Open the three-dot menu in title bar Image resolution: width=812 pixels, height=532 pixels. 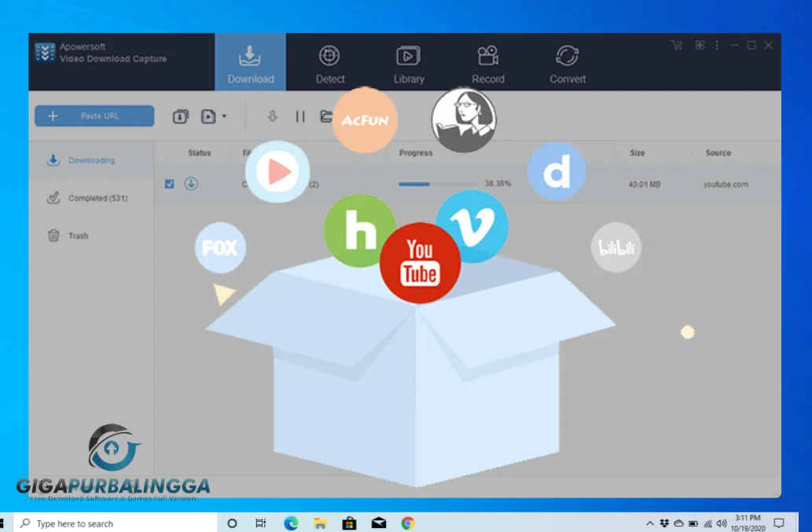tap(717, 46)
